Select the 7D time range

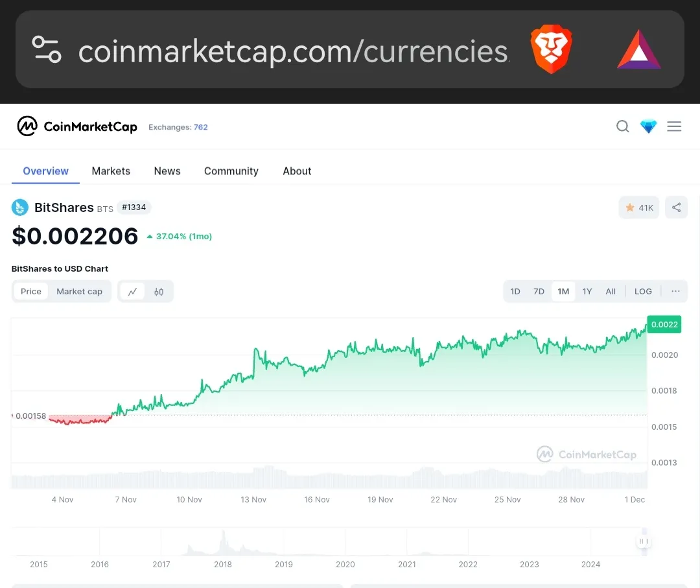[539, 292]
